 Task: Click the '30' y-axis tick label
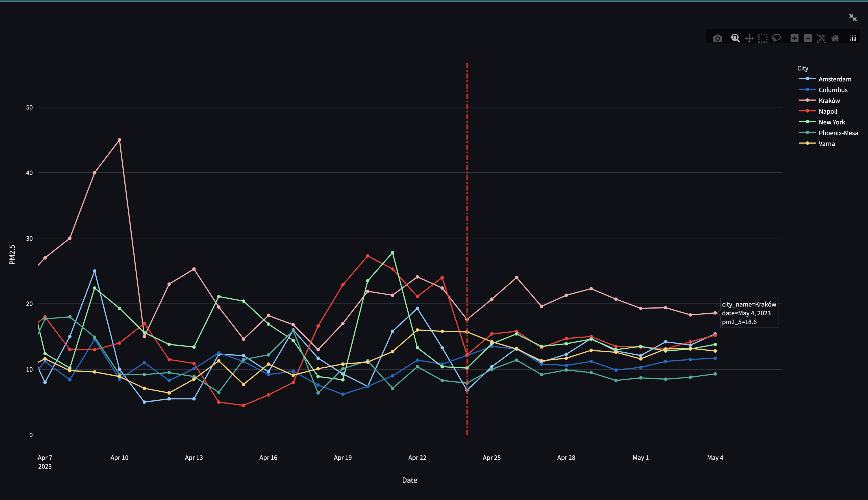[29, 238]
